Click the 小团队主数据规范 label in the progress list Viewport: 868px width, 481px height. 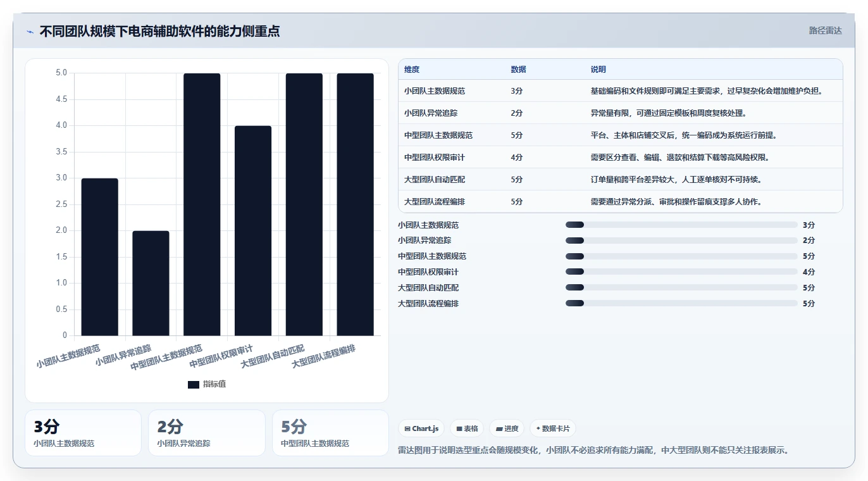pos(428,225)
